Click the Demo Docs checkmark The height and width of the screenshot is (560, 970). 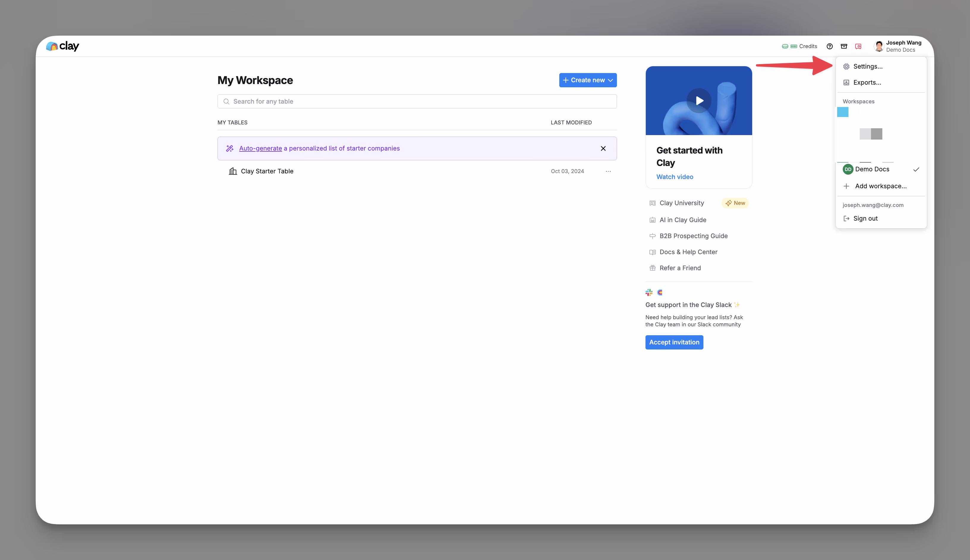click(916, 170)
